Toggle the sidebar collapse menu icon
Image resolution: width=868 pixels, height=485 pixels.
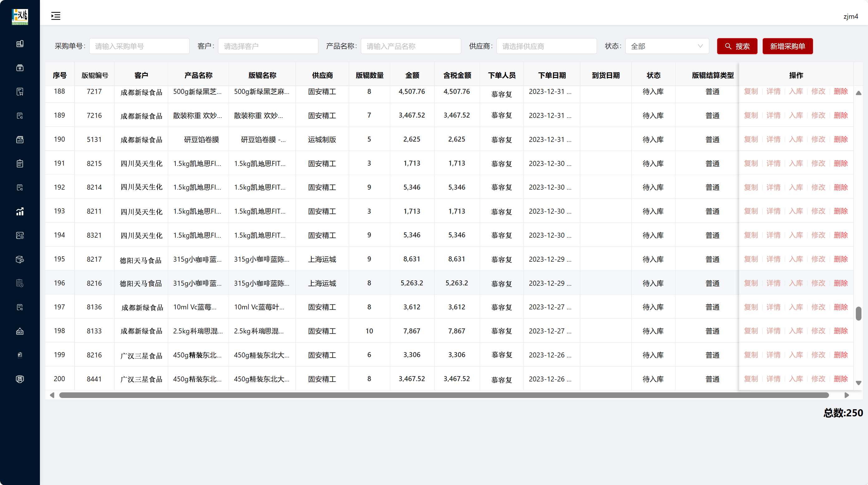pyautogui.click(x=56, y=16)
